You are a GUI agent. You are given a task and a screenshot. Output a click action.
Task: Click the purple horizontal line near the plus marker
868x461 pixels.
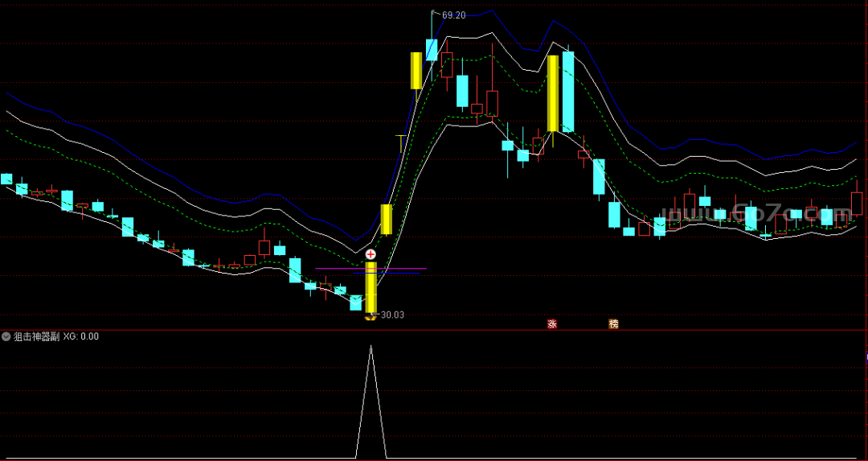pos(402,268)
